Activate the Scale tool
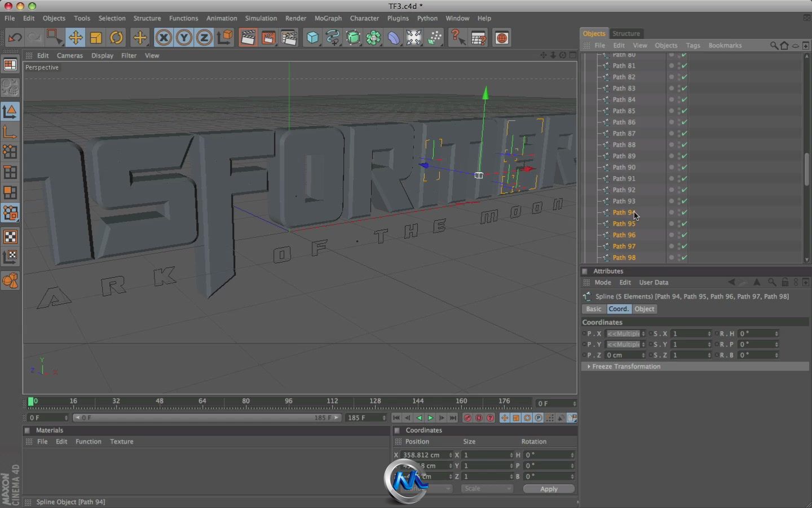This screenshot has height=508, width=812. (96, 38)
